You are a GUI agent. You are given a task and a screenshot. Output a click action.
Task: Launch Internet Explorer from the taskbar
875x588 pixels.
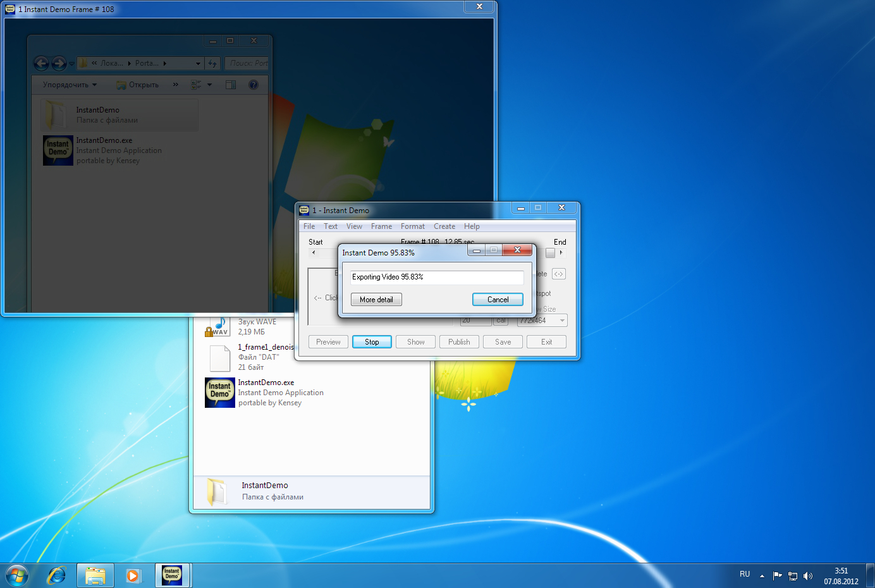coord(57,576)
